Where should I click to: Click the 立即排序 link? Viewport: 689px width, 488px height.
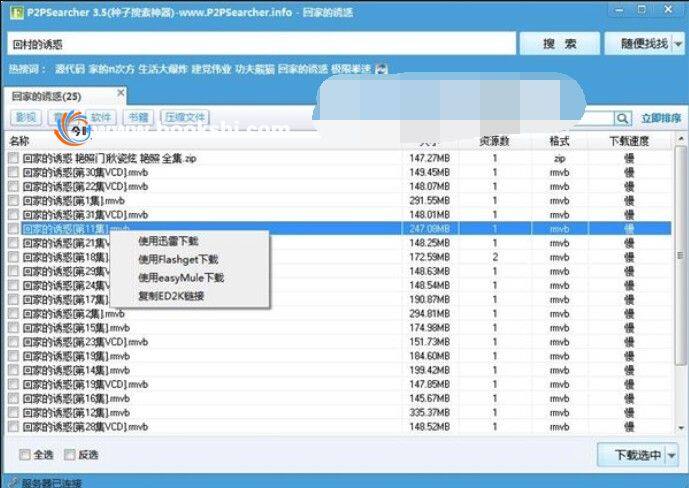click(x=660, y=118)
